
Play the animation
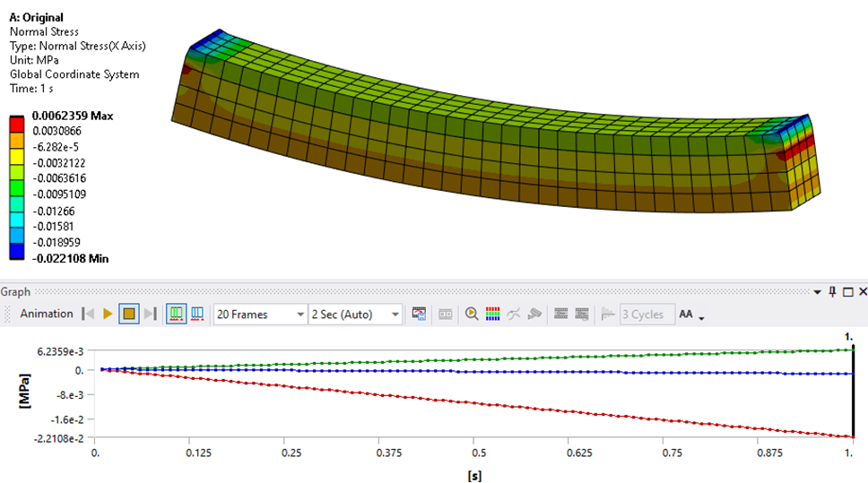point(108,314)
